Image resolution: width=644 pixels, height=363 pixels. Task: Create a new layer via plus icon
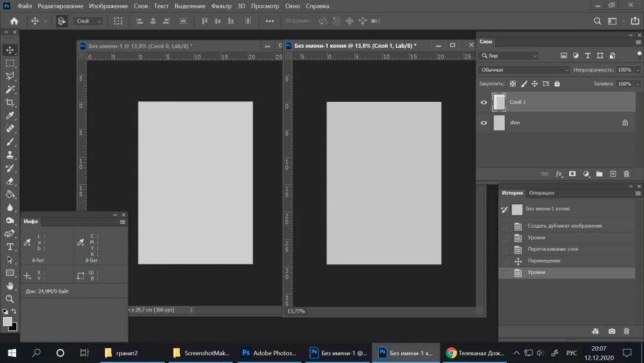613,174
